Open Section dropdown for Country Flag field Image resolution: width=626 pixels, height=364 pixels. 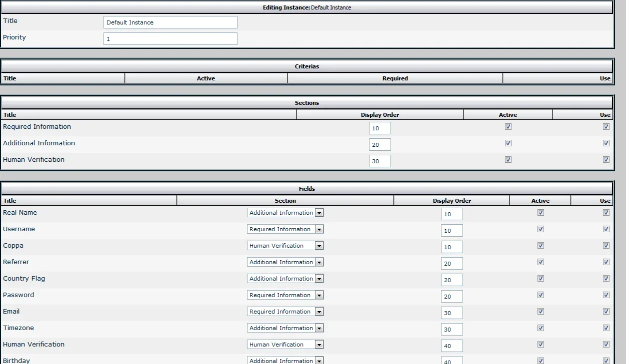285,279
